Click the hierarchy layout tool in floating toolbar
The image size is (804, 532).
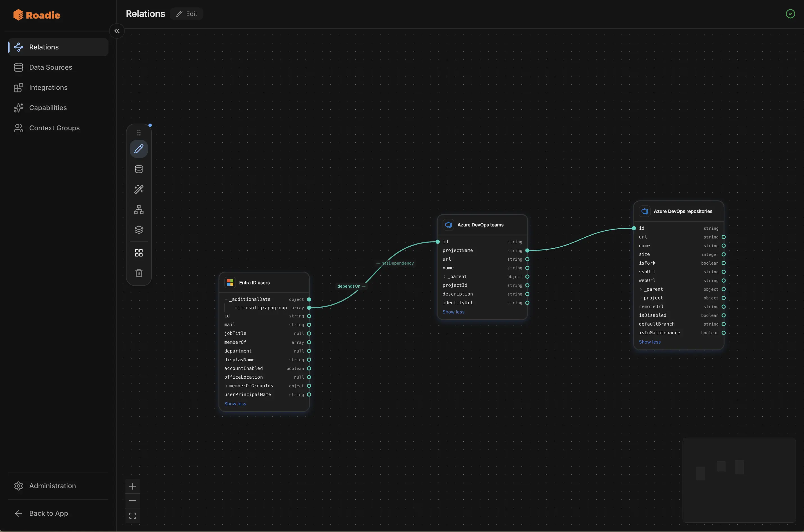(x=139, y=209)
